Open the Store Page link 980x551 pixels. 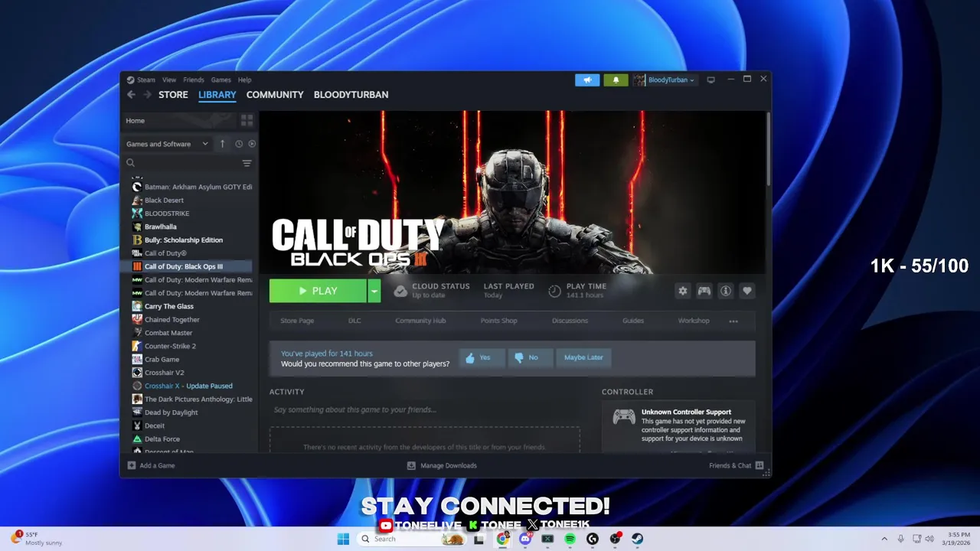coord(297,321)
